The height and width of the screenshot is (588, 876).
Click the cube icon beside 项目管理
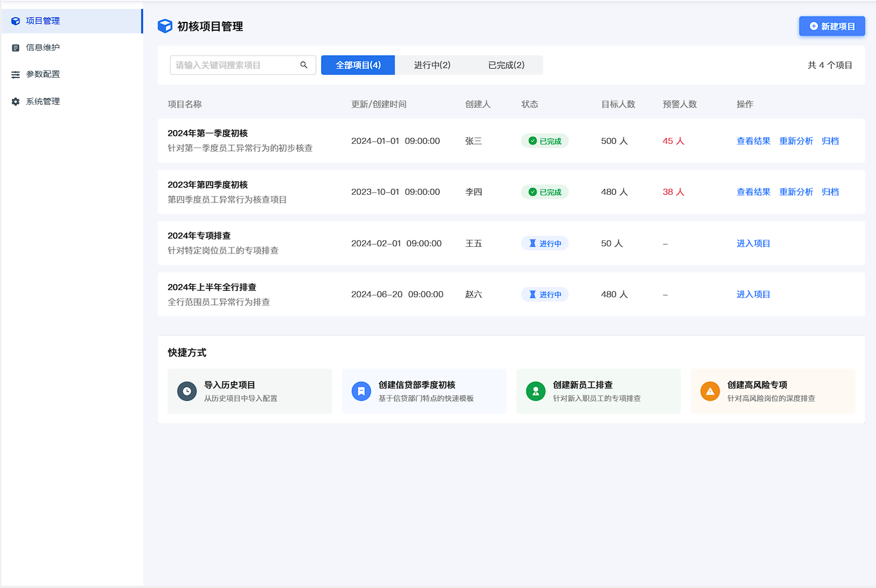click(15, 21)
